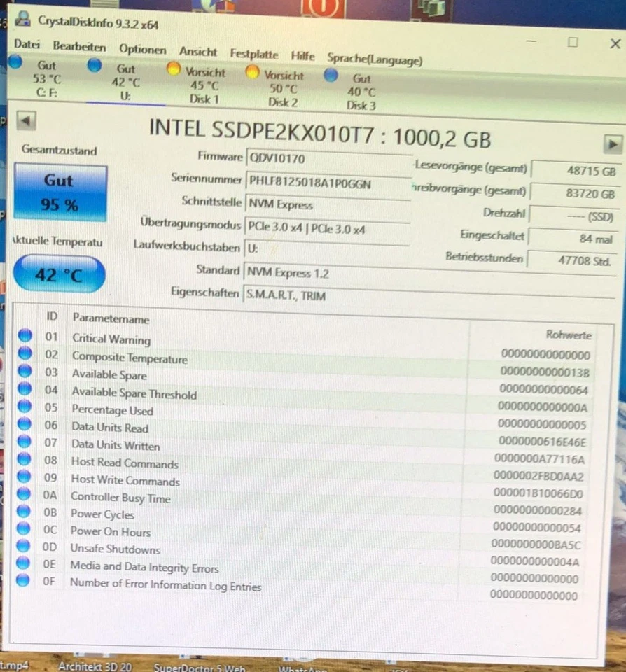Open the Festplatte menu
This screenshot has width=626, height=672.
pyautogui.click(x=253, y=53)
